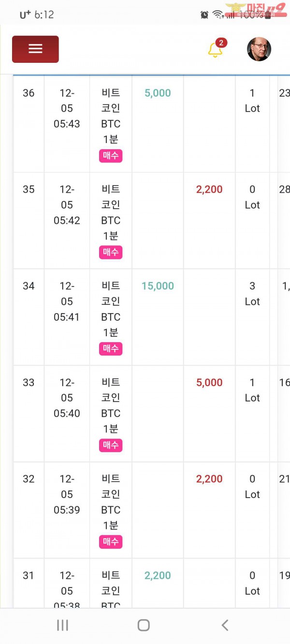
Task: Tap the Android recent apps icon
Action: pyautogui.click(x=62, y=625)
